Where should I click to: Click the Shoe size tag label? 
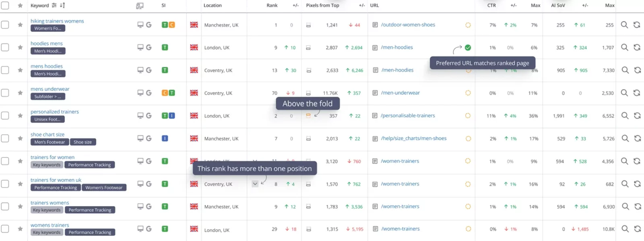(83, 142)
